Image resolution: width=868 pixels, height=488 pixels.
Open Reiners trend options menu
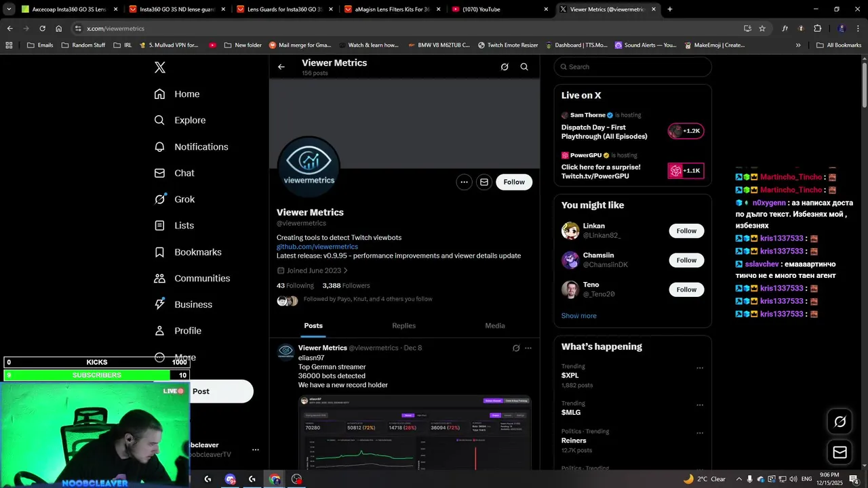[x=700, y=434]
